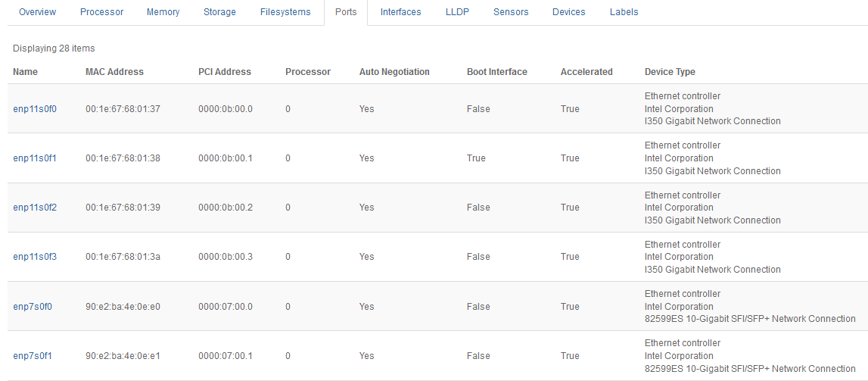Click the Boot Interface column header
The image size is (868, 381).
coord(496,72)
